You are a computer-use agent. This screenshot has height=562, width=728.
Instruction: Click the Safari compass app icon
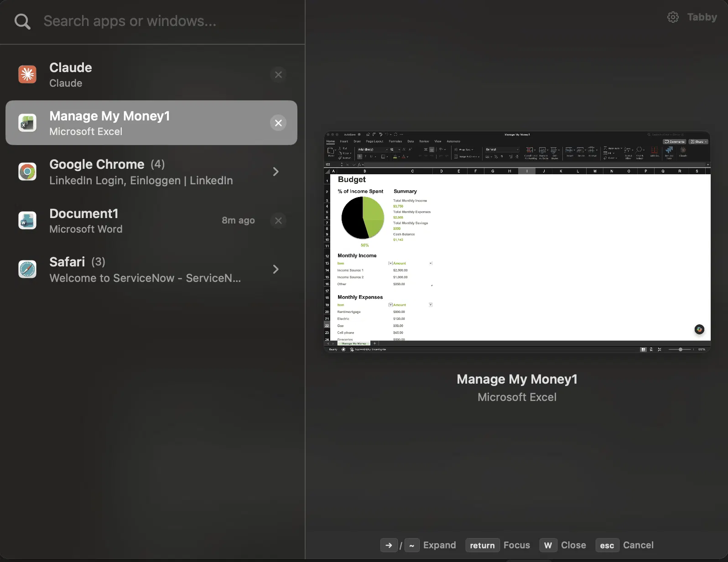click(x=27, y=269)
